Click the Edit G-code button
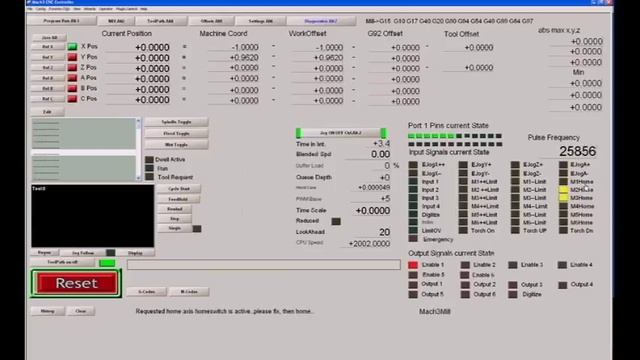Viewport: 640px width, 360px height. click(x=47, y=111)
